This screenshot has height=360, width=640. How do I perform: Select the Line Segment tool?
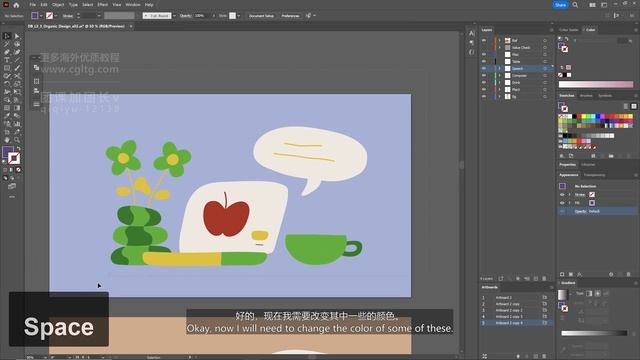[17, 60]
